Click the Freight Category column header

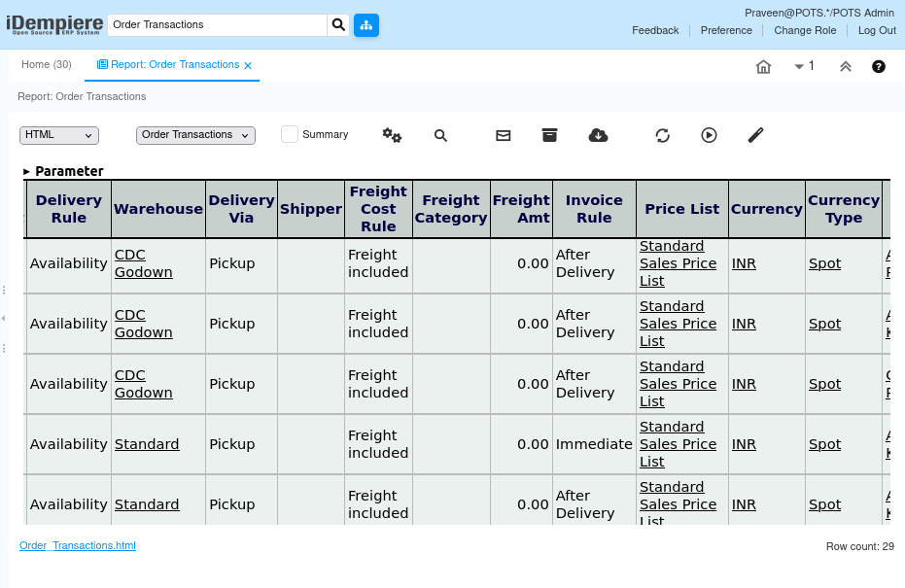coord(451,209)
